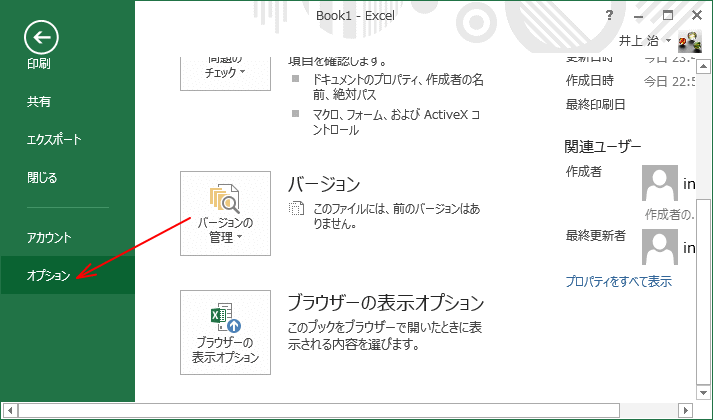Click the horizontal scrollbar thumb
The width and height of the screenshot is (713, 420).
[x=319, y=410]
